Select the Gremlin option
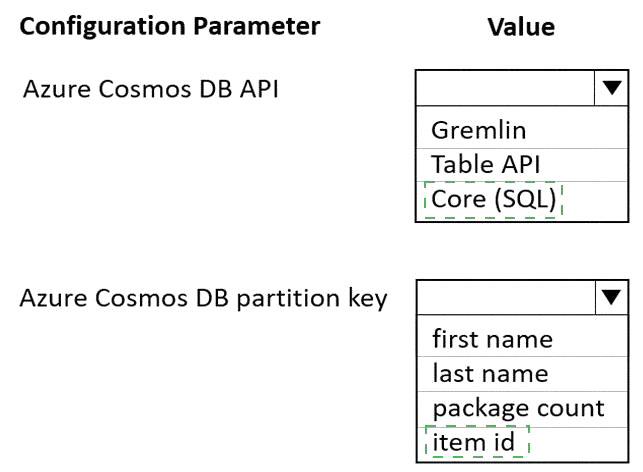643x472 pixels. click(522, 130)
